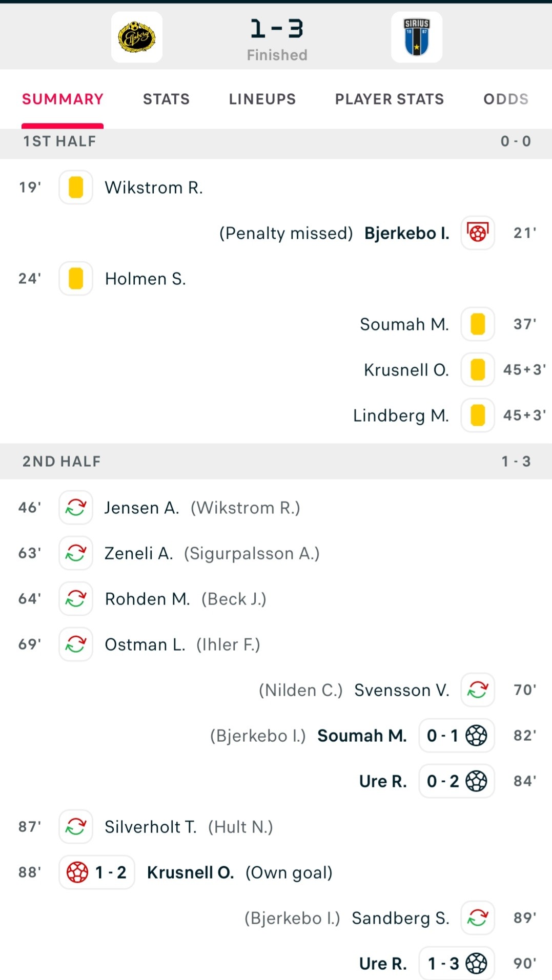Viewport: 552px width, 980px height.
Task: Tap the yellow card icon for Soumah M.
Action: [478, 324]
